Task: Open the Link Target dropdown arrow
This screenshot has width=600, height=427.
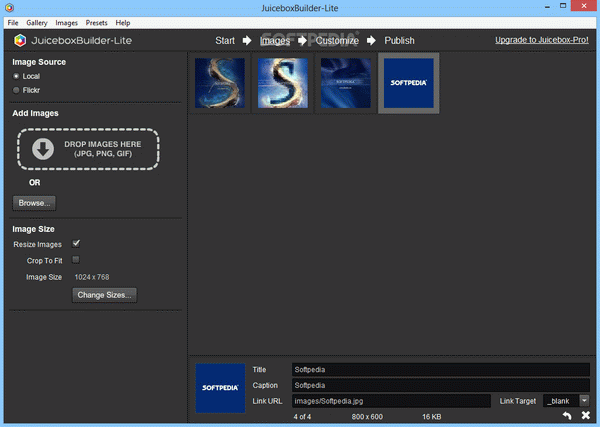Action: pos(584,401)
